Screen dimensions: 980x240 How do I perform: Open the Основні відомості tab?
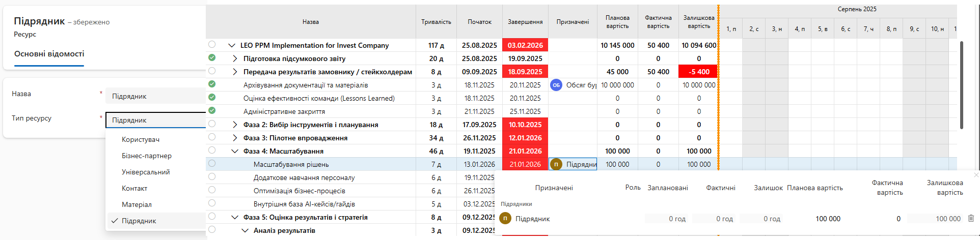point(49,54)
